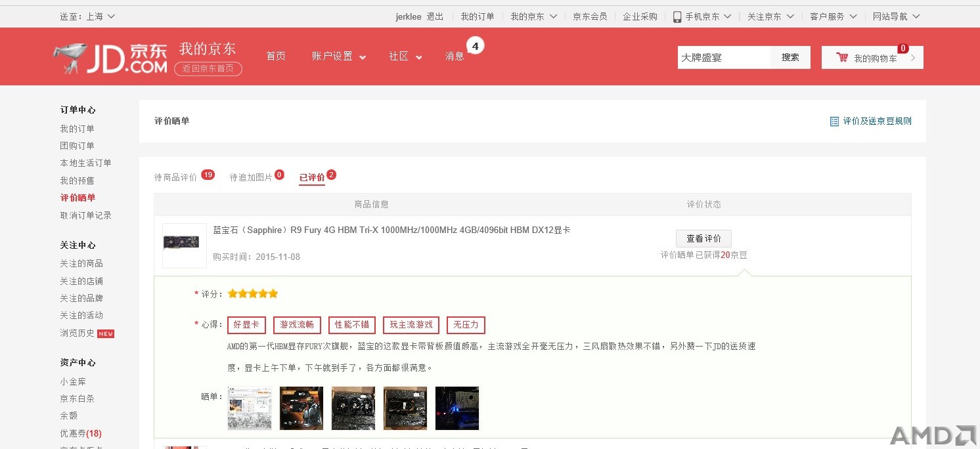Open 团购订单 in the sidebar
The width and height of the screenshot is (980, 449).
click(77, 146)
